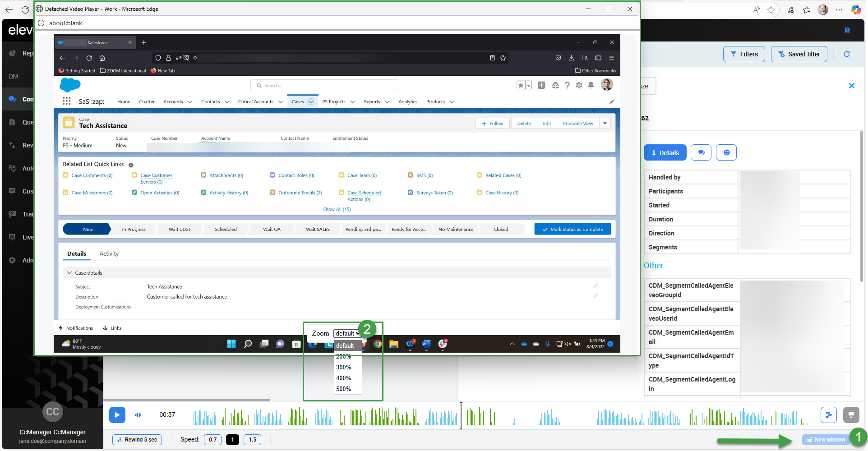This screenshot has width=868, height=451.
Task: Click the timeline layout icon near waveform
Action: 828,415
